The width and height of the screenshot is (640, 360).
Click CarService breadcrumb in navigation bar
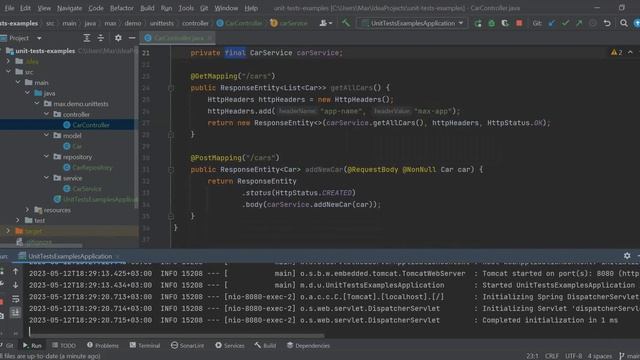coord(289,23)
